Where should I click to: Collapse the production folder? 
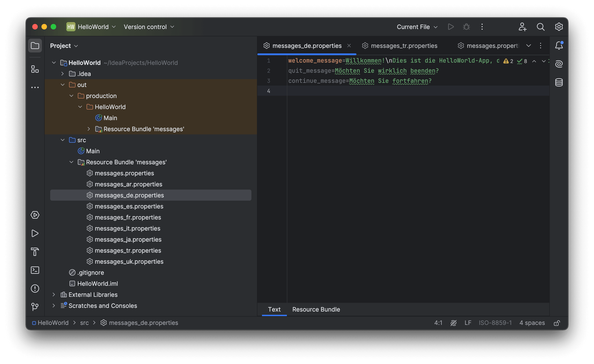(71, 96)
